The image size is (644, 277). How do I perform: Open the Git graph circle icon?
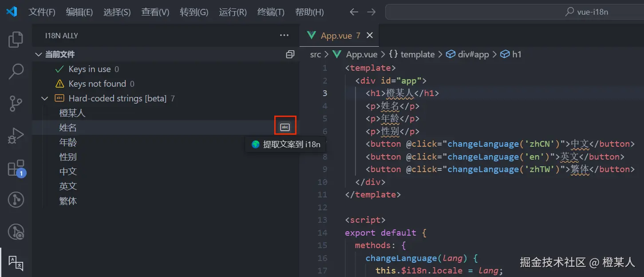pos(16,200)
